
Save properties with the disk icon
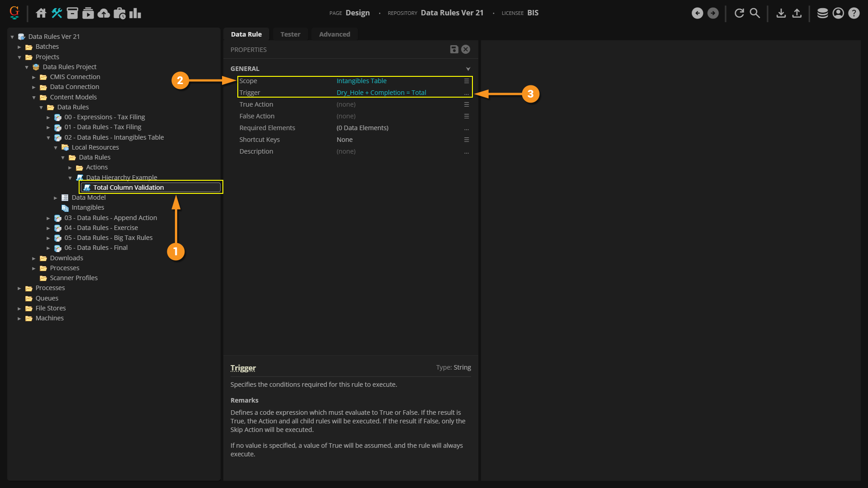454,49
